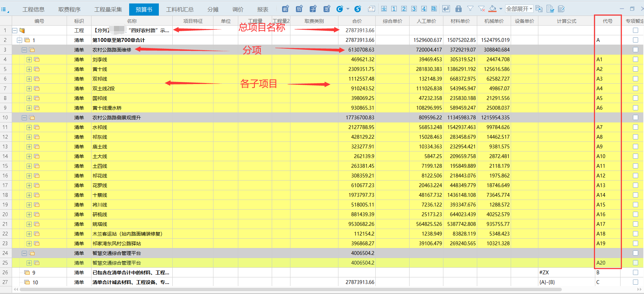Click the document-with-pencil edit icon

click(561, 9)
